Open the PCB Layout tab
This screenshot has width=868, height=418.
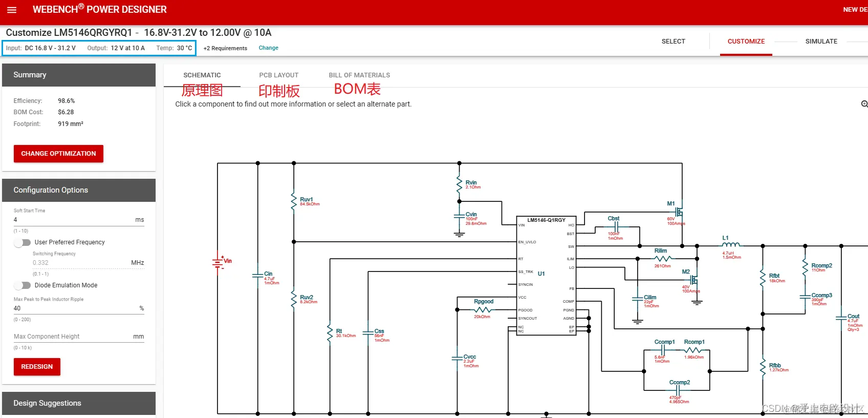click(278, 75)
